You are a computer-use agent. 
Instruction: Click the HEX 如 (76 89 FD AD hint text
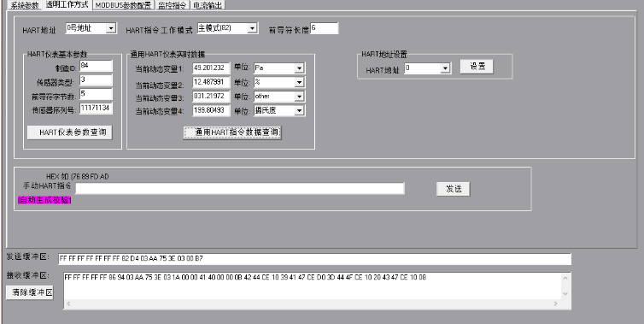(x=77, y=177)
